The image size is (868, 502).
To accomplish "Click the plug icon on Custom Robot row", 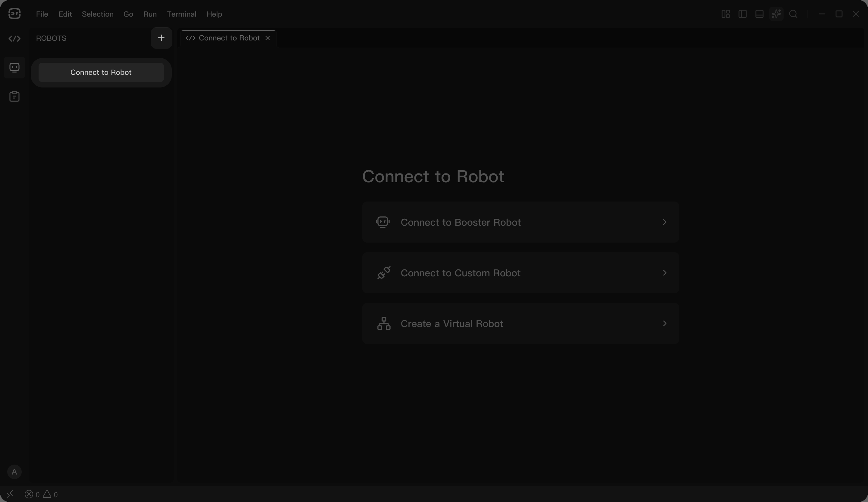I will click(x=384, y=273).
